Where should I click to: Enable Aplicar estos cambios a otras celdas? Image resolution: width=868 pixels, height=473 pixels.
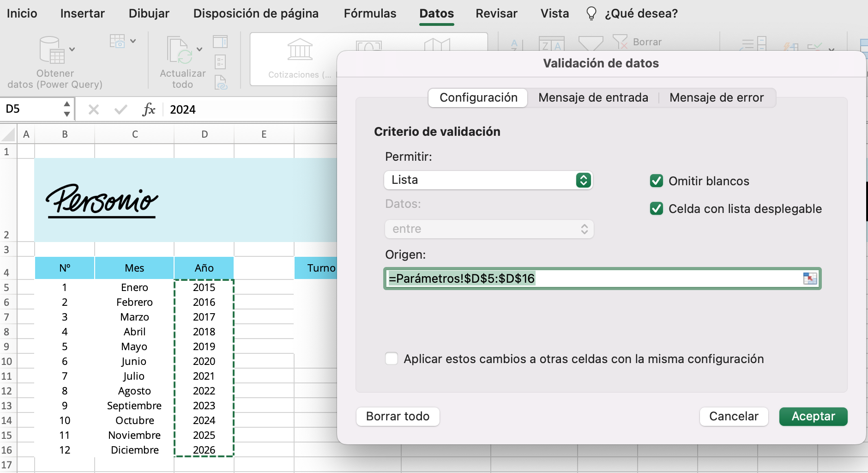point(392,358)
